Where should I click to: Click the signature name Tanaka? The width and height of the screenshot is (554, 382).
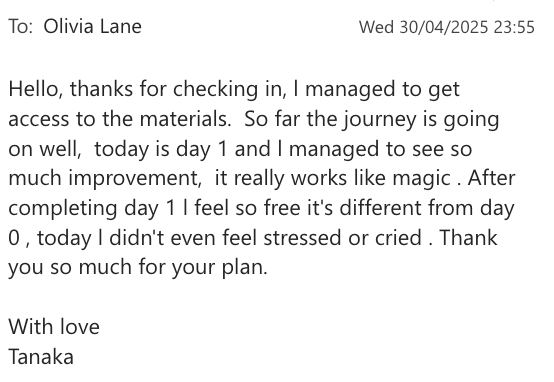click(41, 357)
